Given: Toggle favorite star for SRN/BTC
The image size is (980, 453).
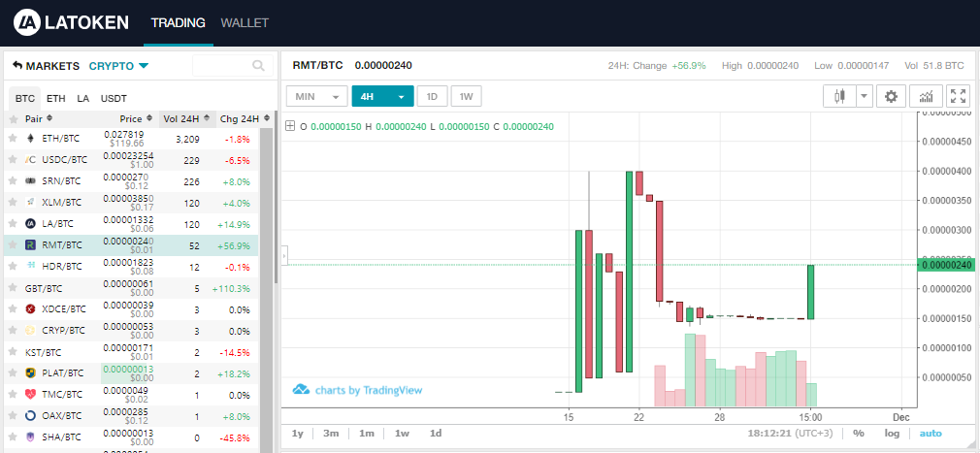Looking at the screenshot, I should point(13,180).
